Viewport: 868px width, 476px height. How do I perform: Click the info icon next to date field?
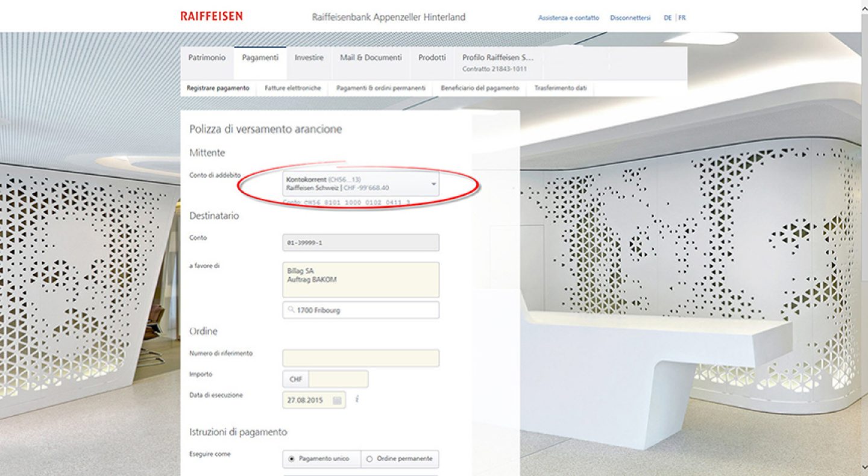click(x=357, y=399)
